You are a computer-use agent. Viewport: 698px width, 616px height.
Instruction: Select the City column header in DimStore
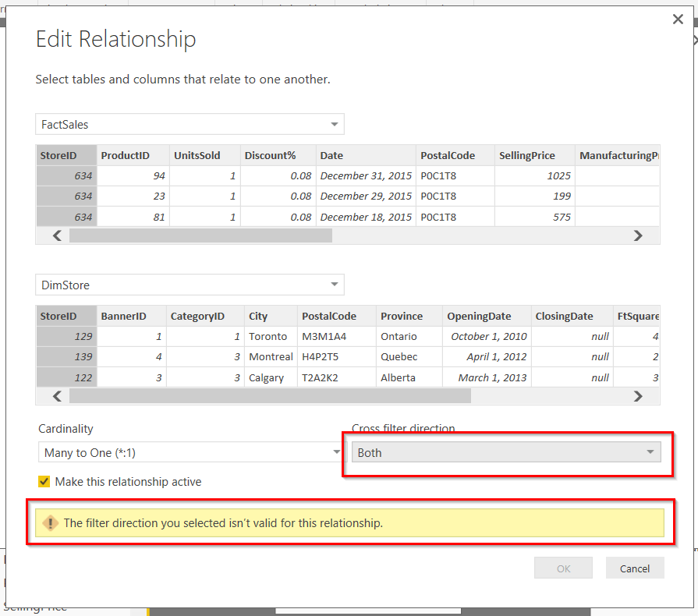point(258,316)
